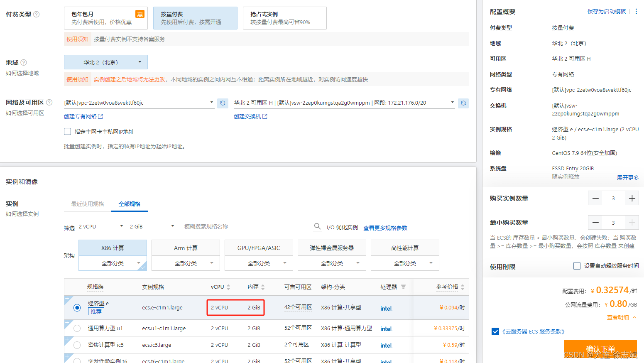Expand 全部分类 under Arm 计算
This screenshot has height=363, width=644.
[186, 263]
